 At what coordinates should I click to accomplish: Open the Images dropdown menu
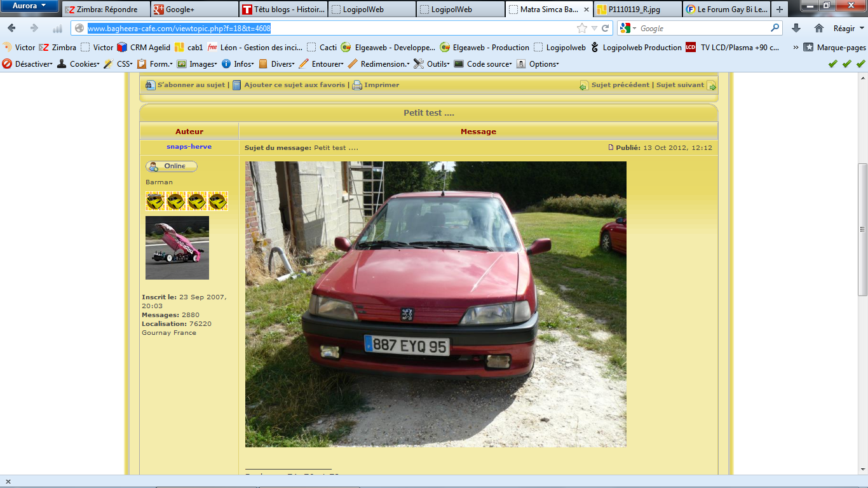[x=197, y=64]
